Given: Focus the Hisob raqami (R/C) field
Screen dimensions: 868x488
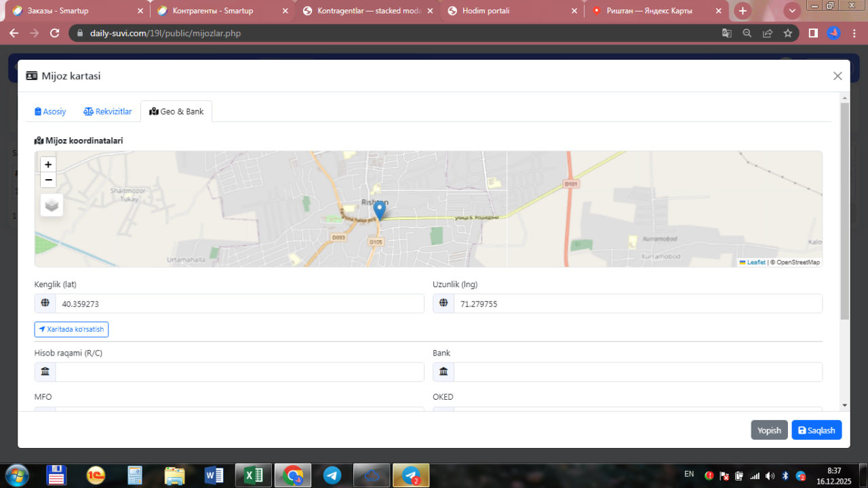Looking at the screenshot, I should 239,372.
